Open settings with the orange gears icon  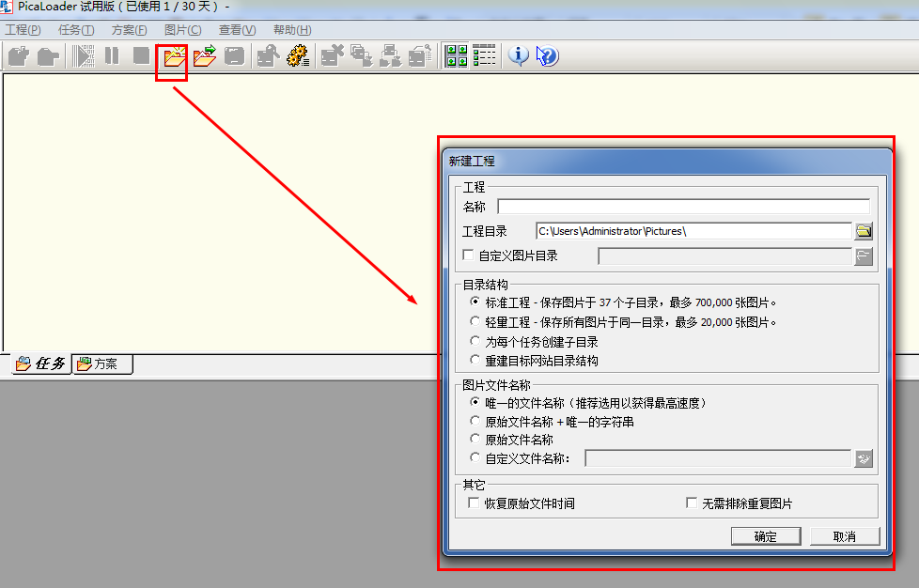[298, 56]
